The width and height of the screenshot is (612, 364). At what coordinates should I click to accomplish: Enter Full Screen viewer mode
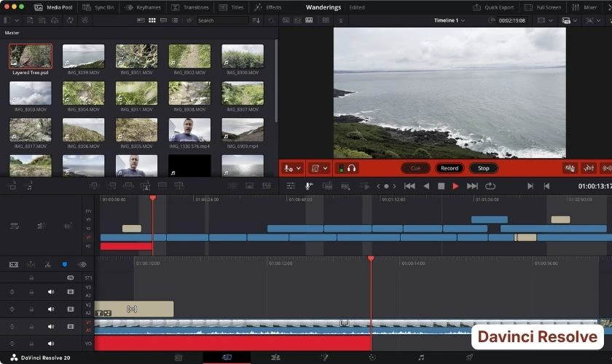[543, 7]
